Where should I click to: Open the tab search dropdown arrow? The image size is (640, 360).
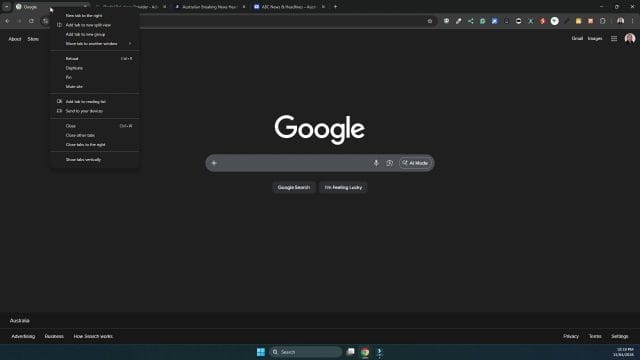pos(7,7)
